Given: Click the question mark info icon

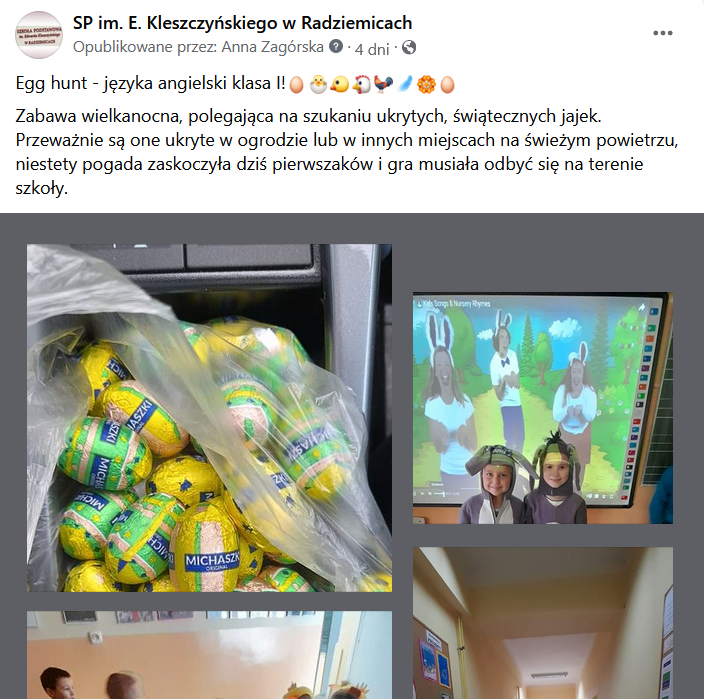Looking at the screenshot, I should [336, 46].
